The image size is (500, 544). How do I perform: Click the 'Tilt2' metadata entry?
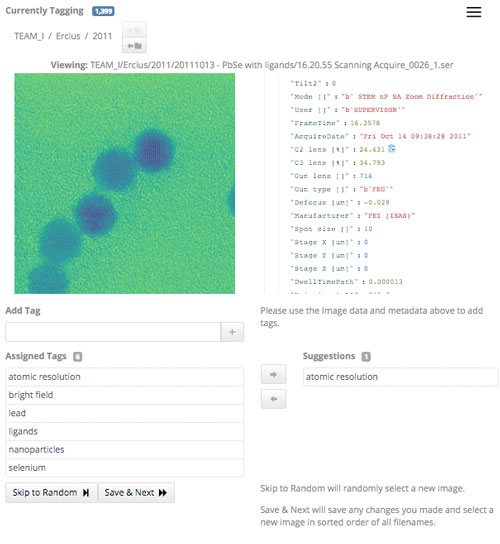click(313, 83)
